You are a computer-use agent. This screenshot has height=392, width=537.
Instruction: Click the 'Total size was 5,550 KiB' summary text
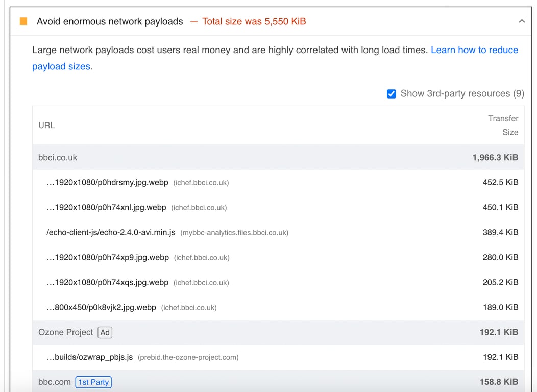(x=254, y=21)
